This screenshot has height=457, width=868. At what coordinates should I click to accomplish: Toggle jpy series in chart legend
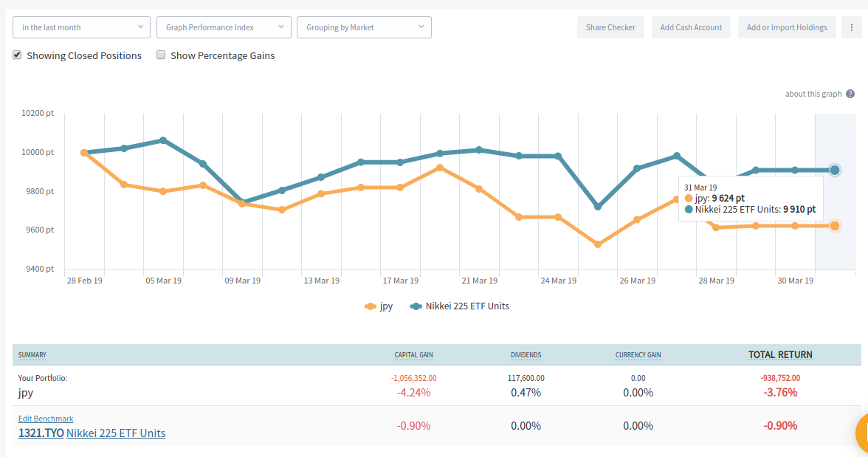pyautogui.click(x=379, y=306)
